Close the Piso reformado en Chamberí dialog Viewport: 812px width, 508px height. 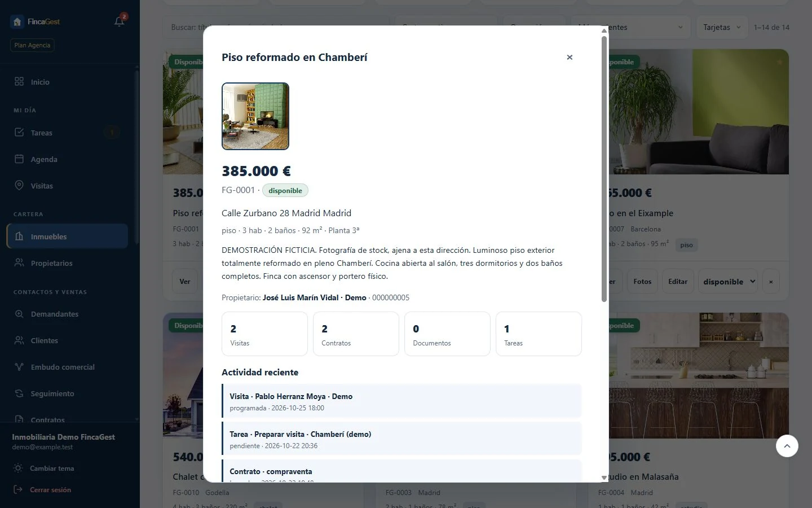pos(570,57)
